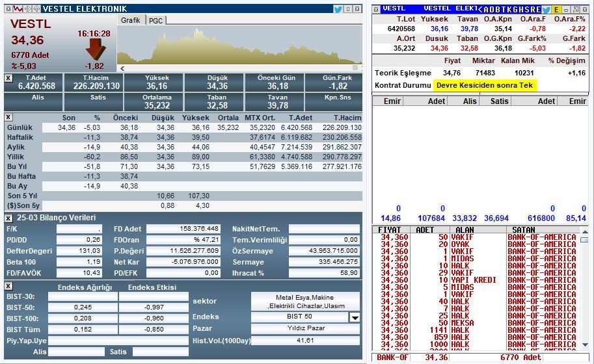This screenshot has height=364, width=594.
Task: Click the chart horizontal scrollbar thumb
Action: 355,68
